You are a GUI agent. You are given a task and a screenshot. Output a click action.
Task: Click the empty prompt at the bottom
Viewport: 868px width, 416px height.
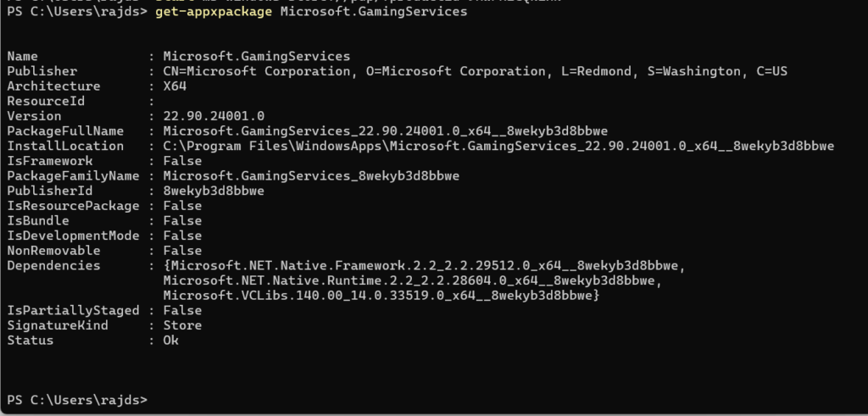(x=78, y=399)
